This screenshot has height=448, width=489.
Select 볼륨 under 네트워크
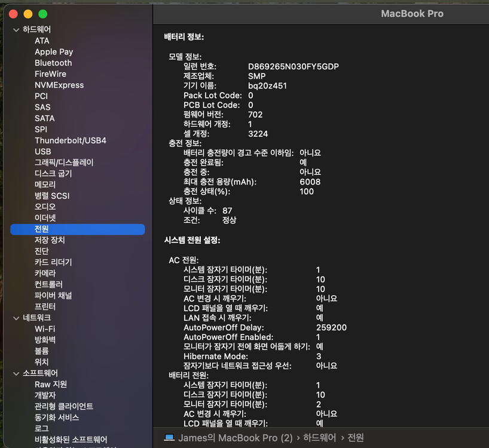tap(42, 351)
